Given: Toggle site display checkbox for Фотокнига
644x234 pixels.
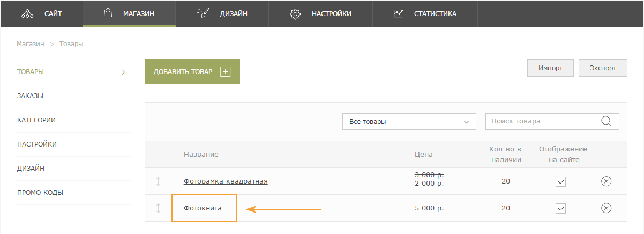Looking at the screenshot, I should [561, 208].
